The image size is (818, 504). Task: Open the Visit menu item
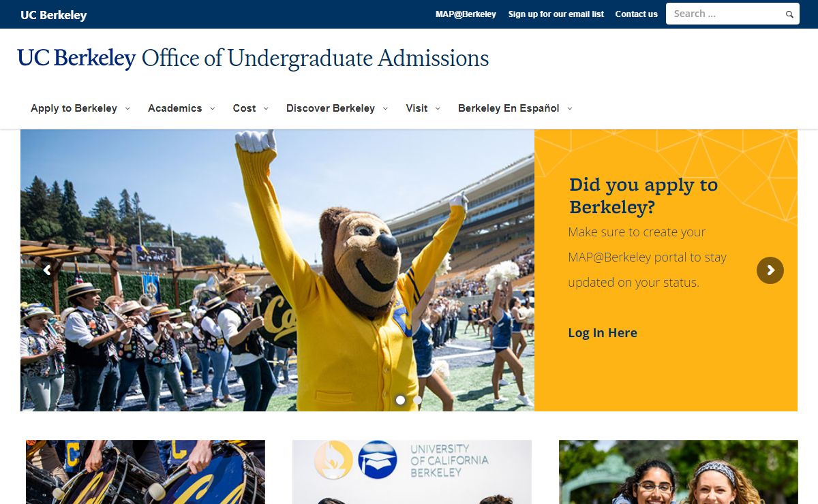click(416, 108)
